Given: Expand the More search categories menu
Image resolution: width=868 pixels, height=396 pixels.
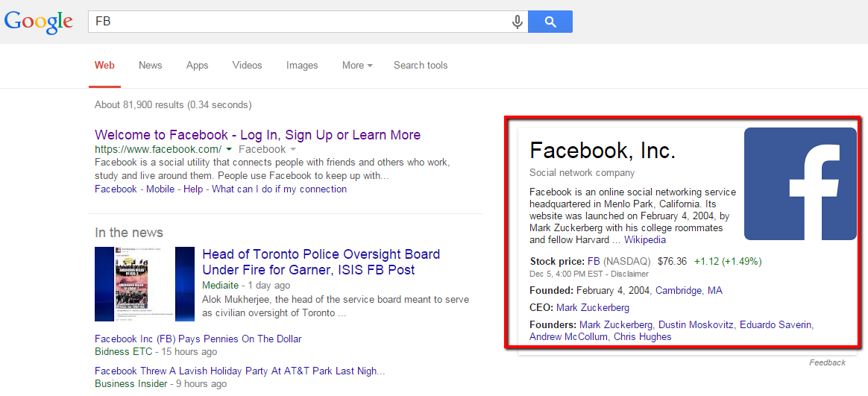Looking at the screenshot, I should point(357,66).
